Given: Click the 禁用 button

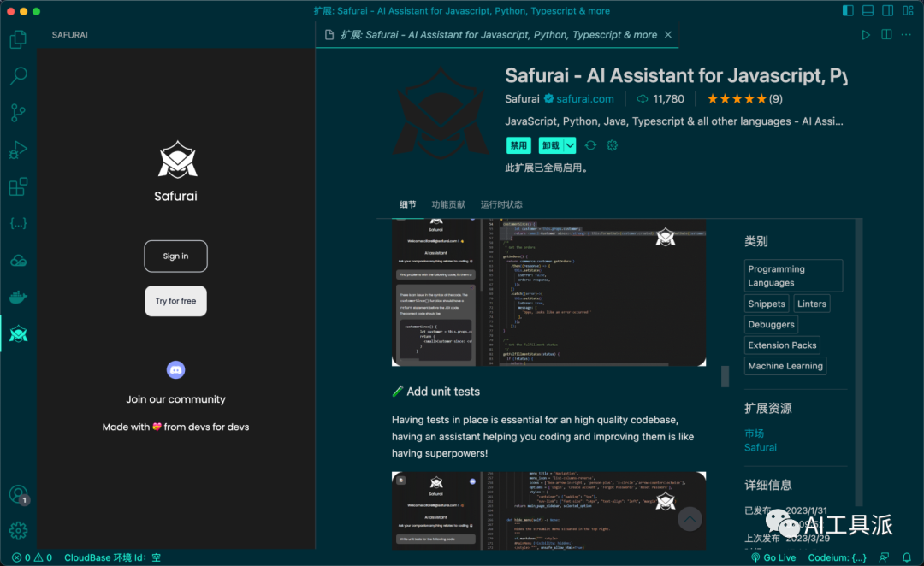Looking at the screenshot, I should [518, 145].
